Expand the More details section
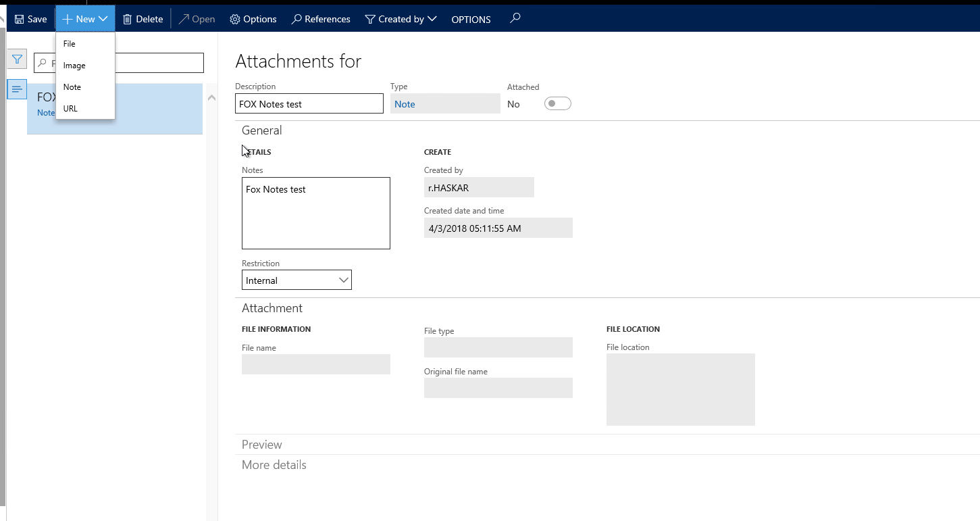Screen dimensions: 980x521 tap(274, 465)
